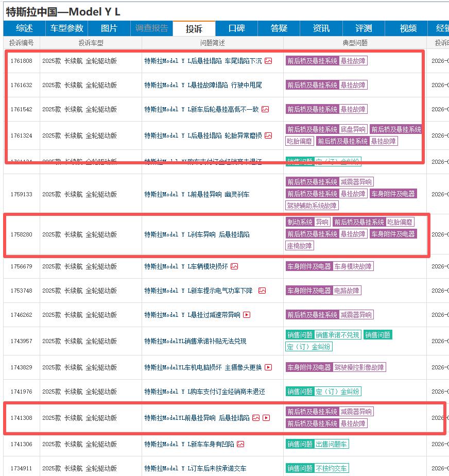The image size is (449, 476).
Task: Click 底盘异响 tag in row 1761324
Action: (353, 130)
